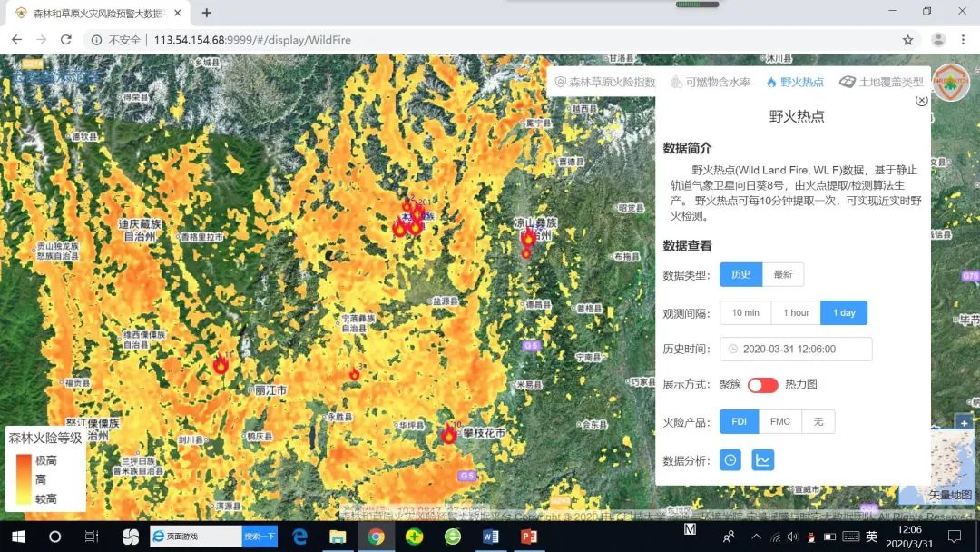Open the Windows Start menu
Viewport: 980px width, 552px height.
(x=18, y=537)
